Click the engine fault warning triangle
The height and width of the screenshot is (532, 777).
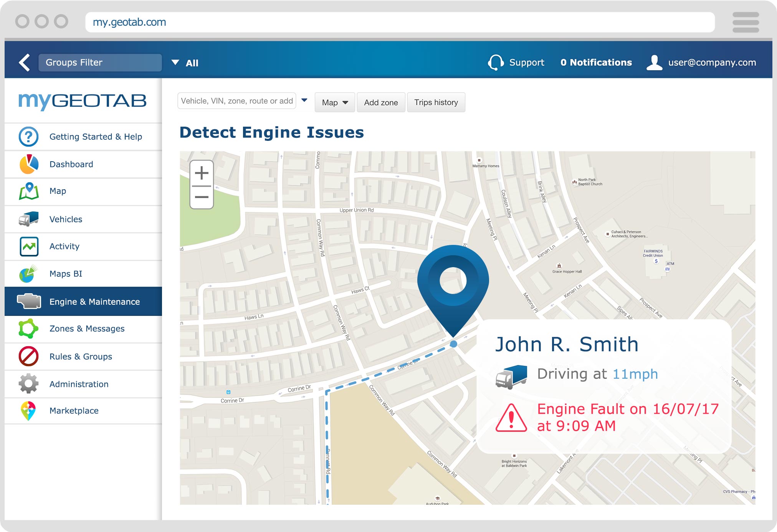click(x=511, y=418)
